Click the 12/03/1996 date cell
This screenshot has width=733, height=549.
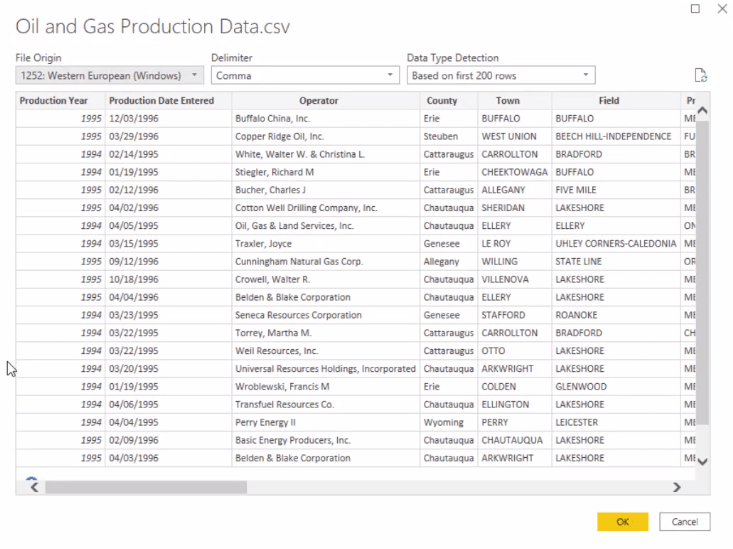coord(168,118)
